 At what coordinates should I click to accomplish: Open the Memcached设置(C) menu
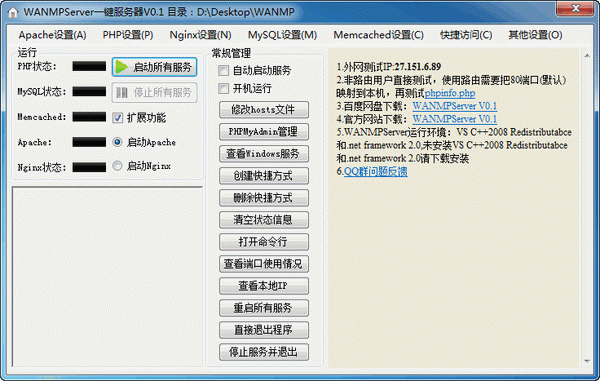378,35
